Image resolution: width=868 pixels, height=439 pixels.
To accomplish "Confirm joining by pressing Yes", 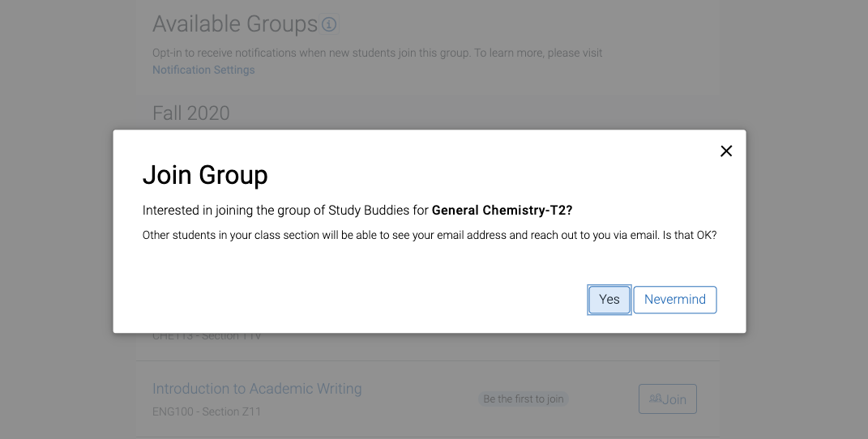I will tap(609, 300).
